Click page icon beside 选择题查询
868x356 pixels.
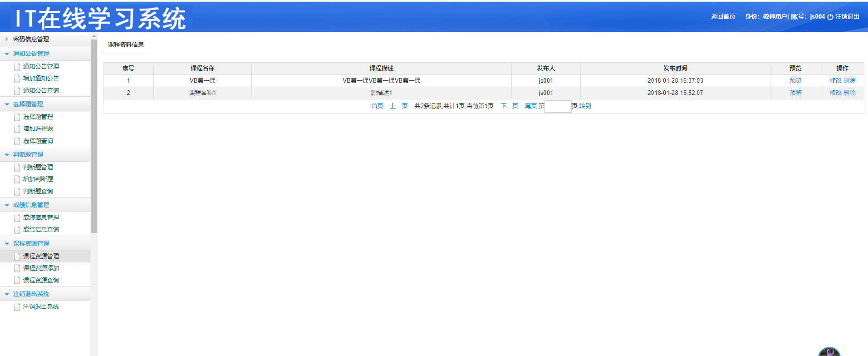pyautogui.click(x=17, y=141)
